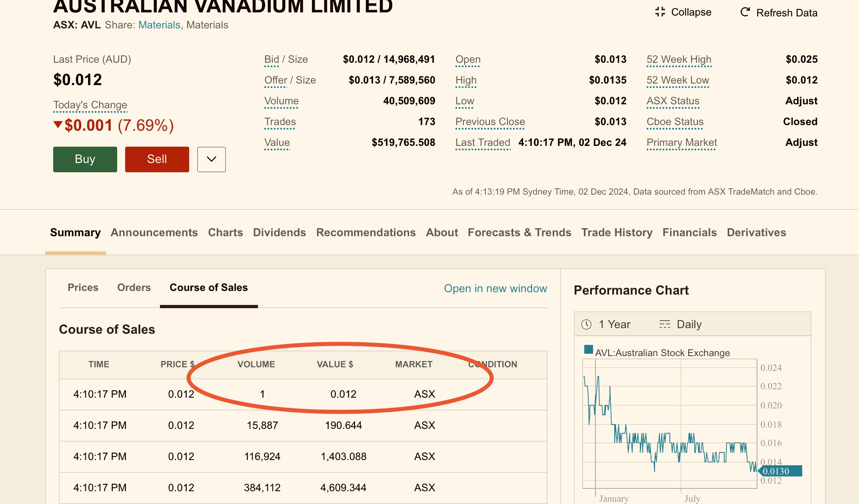Click the Value label in quote details

[x=277, y=143]
